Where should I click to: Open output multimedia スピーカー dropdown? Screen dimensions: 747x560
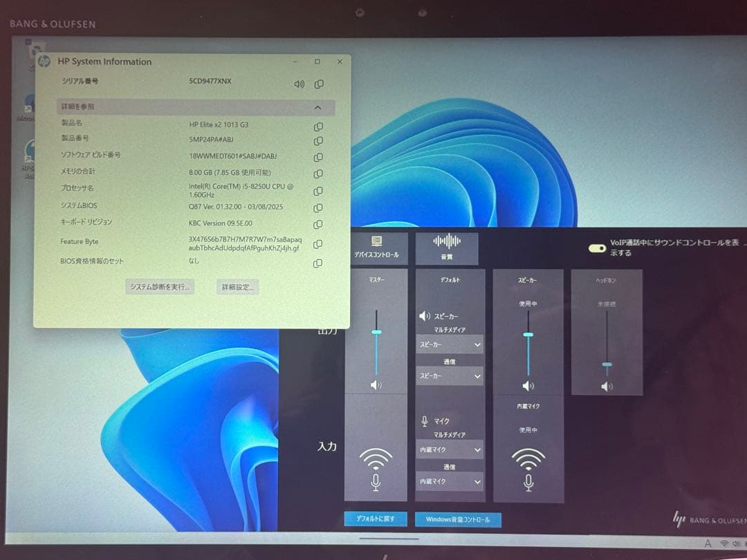coord(449,344)
